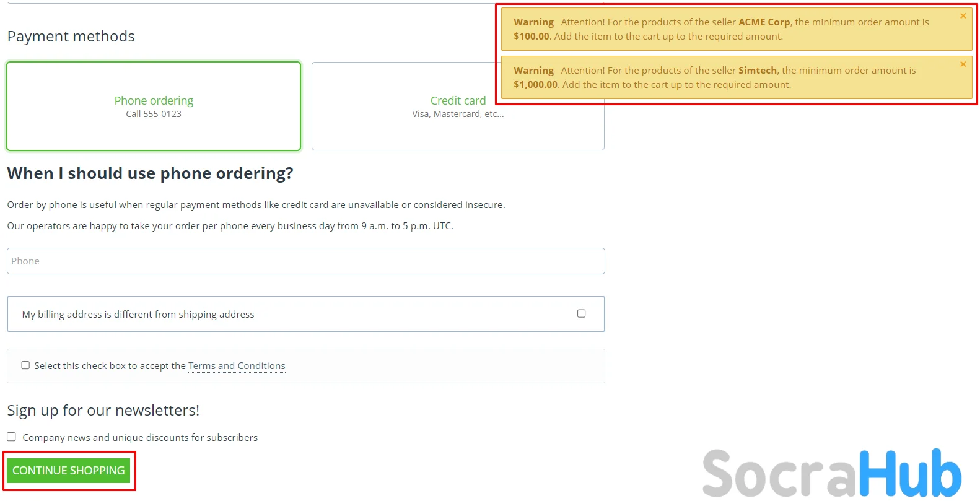Close the ACME Corp warning notification
980x501 pixels.
[963, 16]
